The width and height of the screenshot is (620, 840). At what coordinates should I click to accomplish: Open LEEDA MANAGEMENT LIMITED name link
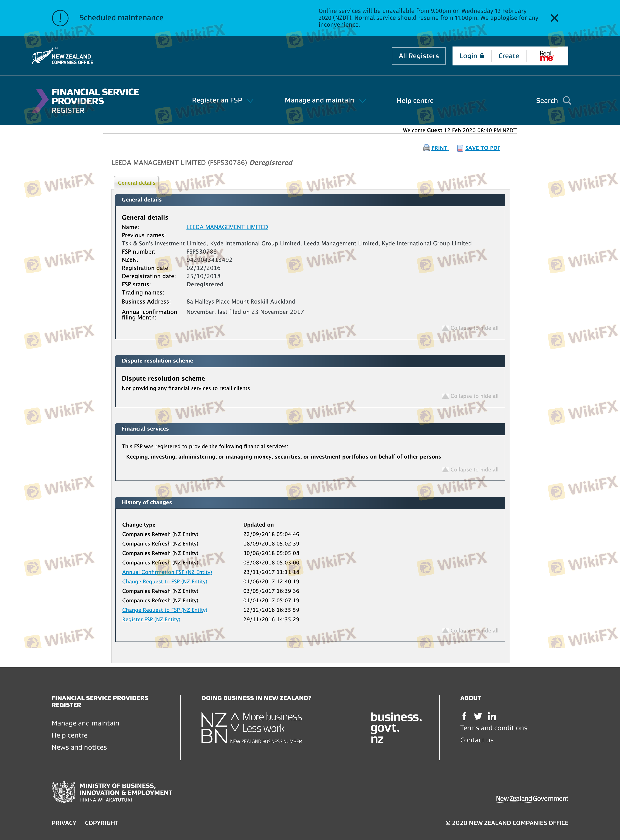[x=227, y=227]
